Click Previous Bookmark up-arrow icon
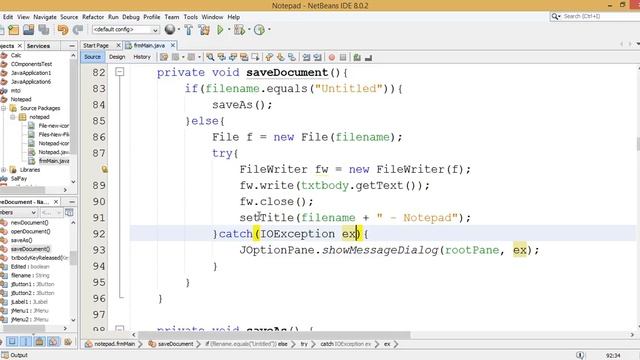640x360 pixels. (269, 58)
